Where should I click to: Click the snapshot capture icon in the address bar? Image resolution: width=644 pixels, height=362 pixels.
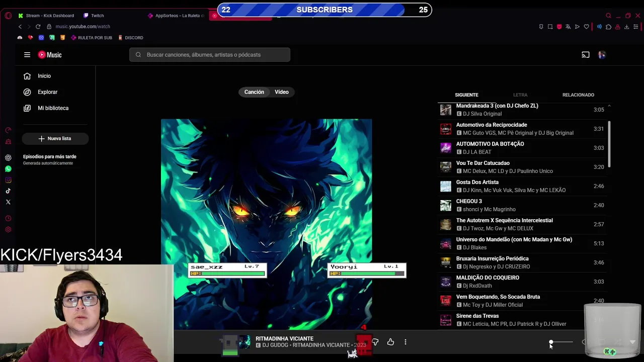tap(550, 27)
